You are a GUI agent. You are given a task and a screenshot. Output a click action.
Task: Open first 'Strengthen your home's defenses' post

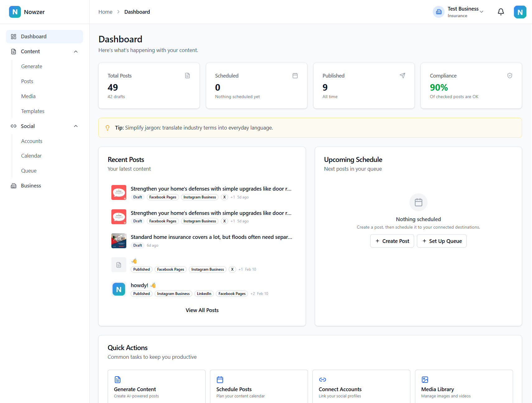(x=211, y=189)
